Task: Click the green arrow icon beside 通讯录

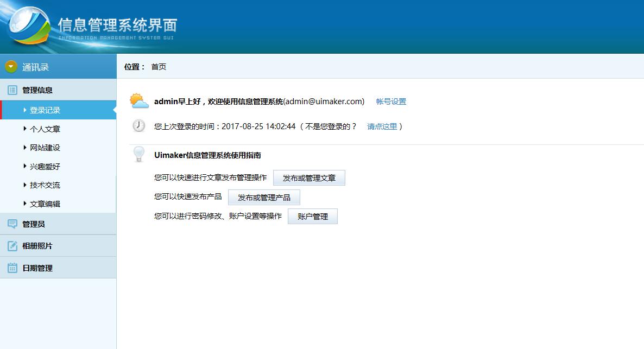Action: coord(11,67)
